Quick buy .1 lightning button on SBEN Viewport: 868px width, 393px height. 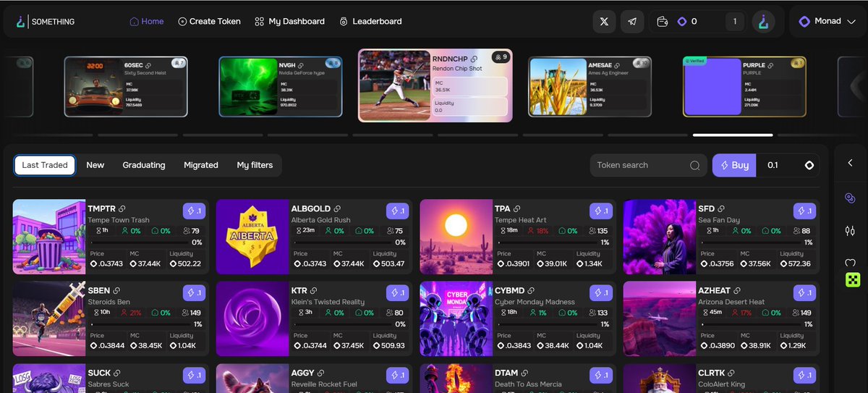(194, 293)
